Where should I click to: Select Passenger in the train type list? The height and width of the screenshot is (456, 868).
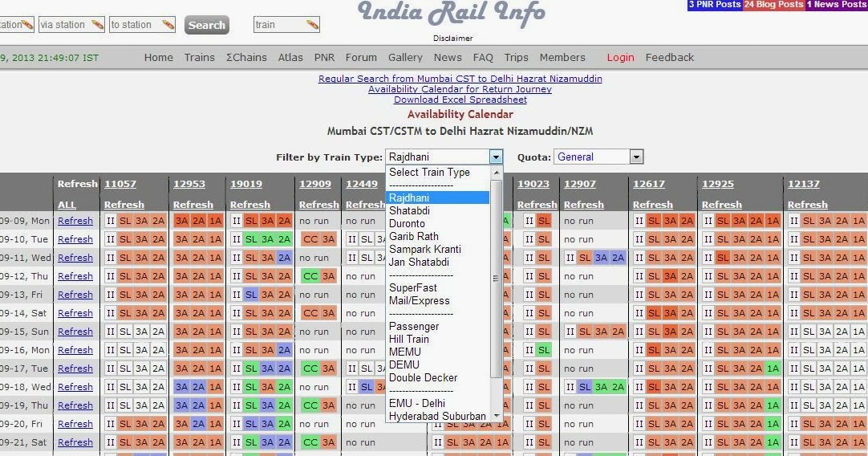437,327
